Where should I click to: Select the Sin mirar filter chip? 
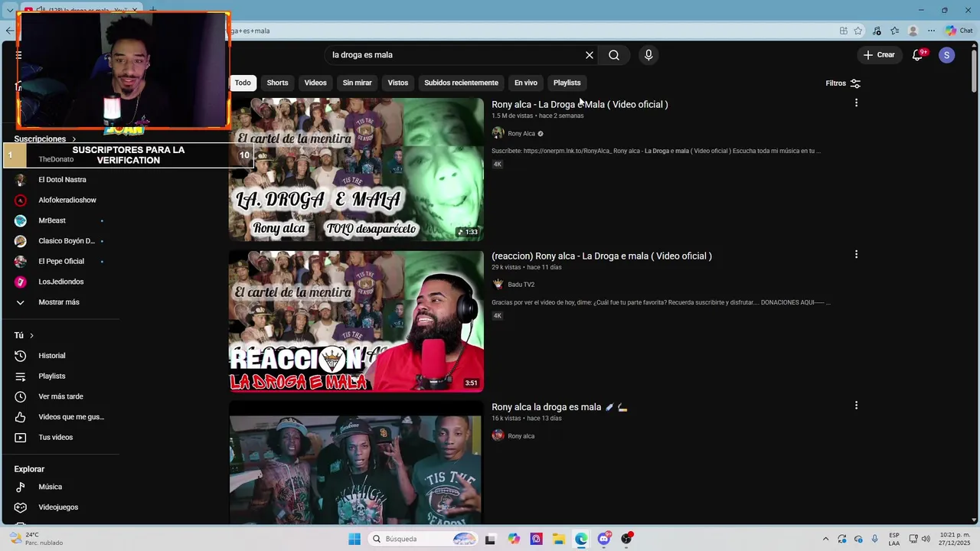[357, 83]
